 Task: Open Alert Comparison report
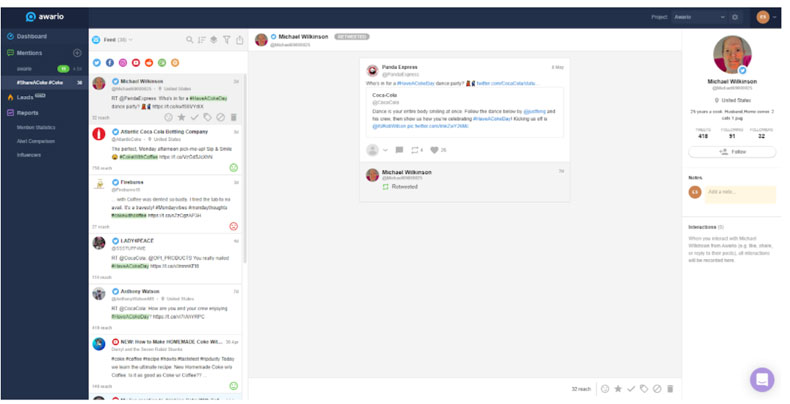(x=35, y=142)
